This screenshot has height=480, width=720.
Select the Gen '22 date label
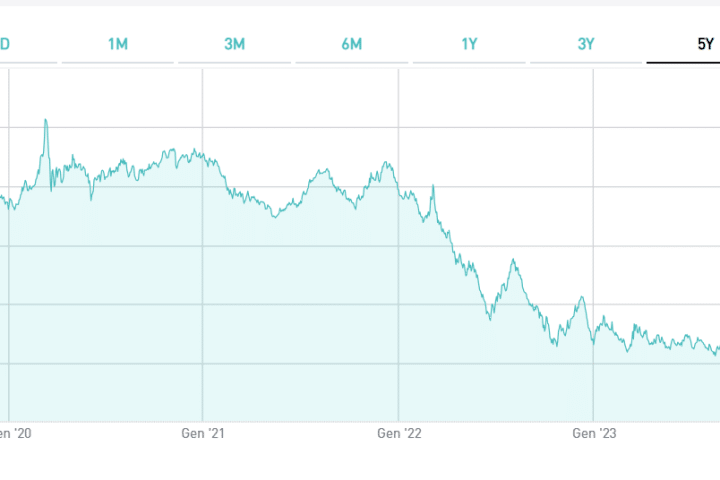[x=399, y=434]
